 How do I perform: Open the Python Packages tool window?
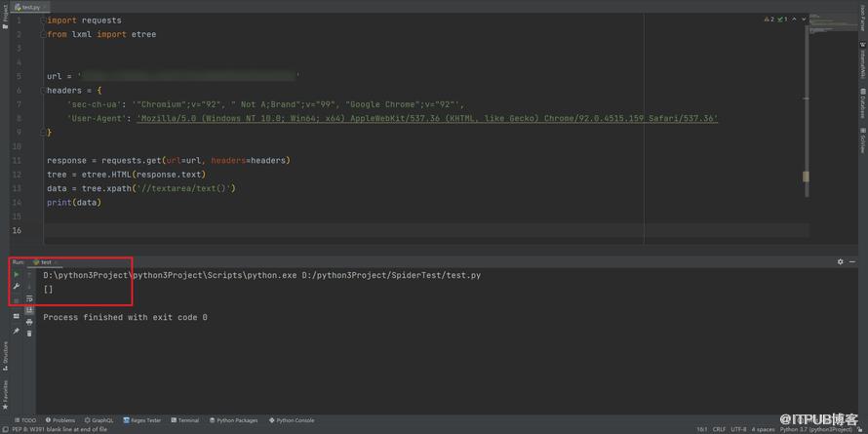click(233, 420)
